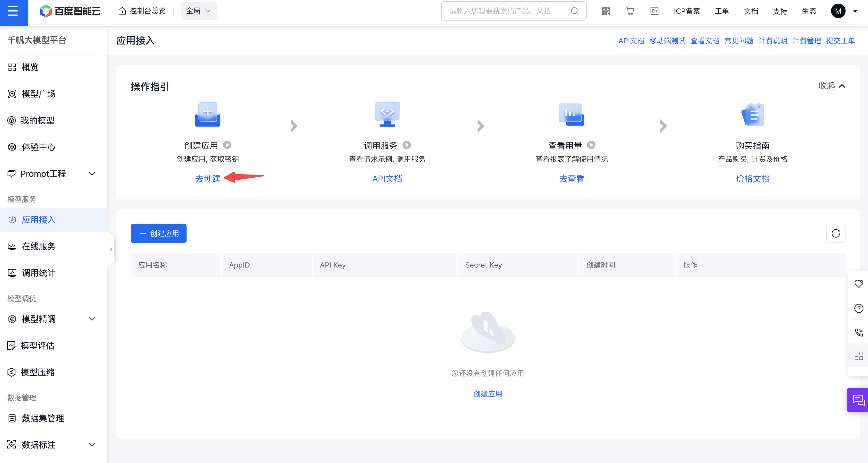Click the phone contact icon
The height and width of the screenshot is (463, 868).
click(859, 332)
